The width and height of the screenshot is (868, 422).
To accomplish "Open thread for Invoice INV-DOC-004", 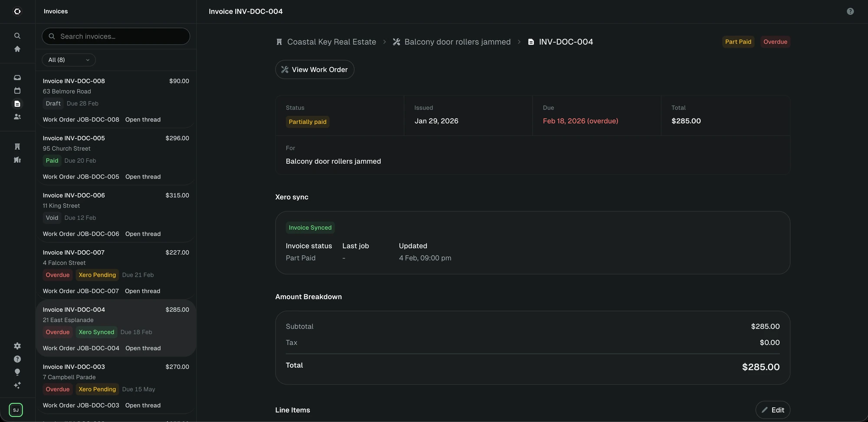I will click(143, 348).
